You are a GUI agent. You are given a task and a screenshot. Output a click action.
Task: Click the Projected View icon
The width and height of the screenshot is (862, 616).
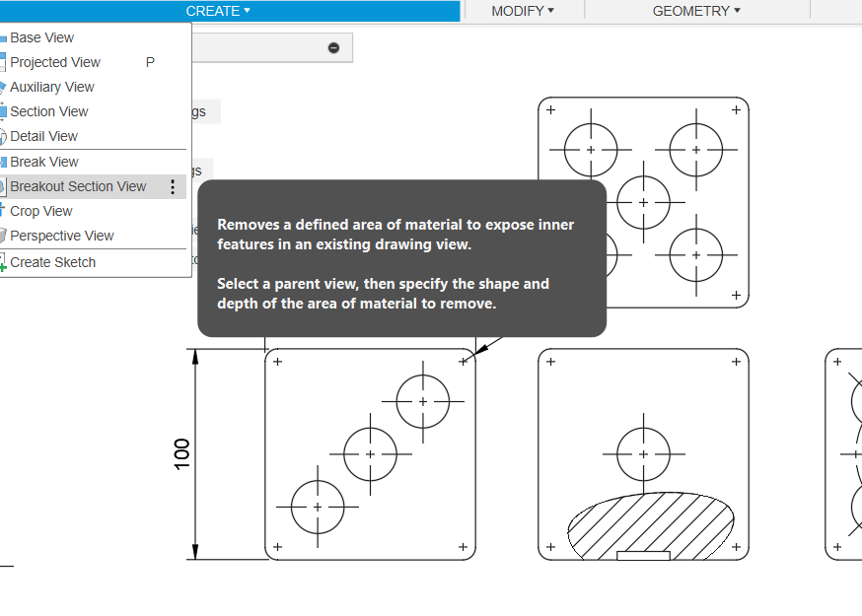coord(4,62)
